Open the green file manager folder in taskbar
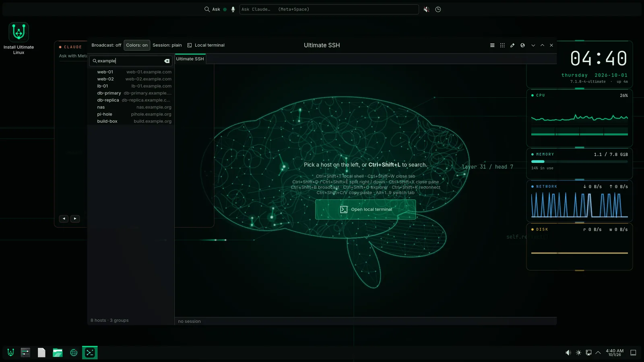 click(x=58, y=353)
